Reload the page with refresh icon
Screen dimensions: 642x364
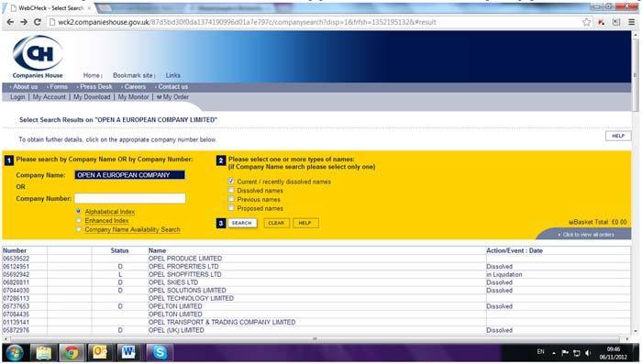pos(38,22)
